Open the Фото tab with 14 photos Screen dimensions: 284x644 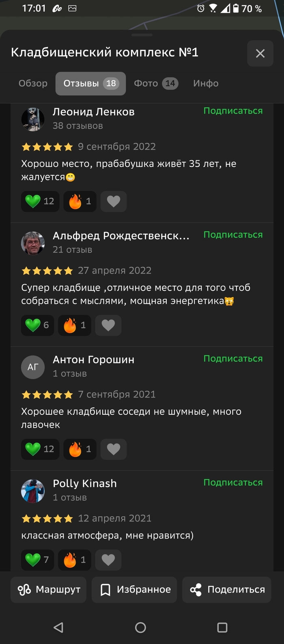point(156,83)
